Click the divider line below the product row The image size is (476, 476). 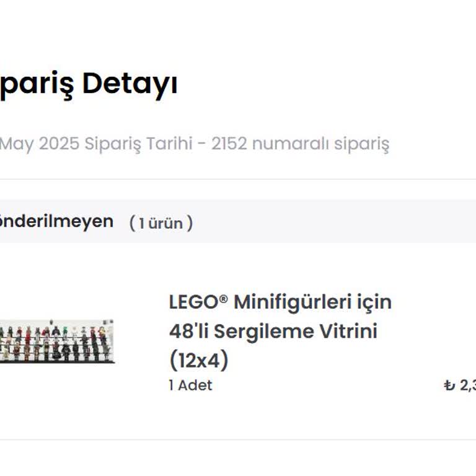click(238, 440)
